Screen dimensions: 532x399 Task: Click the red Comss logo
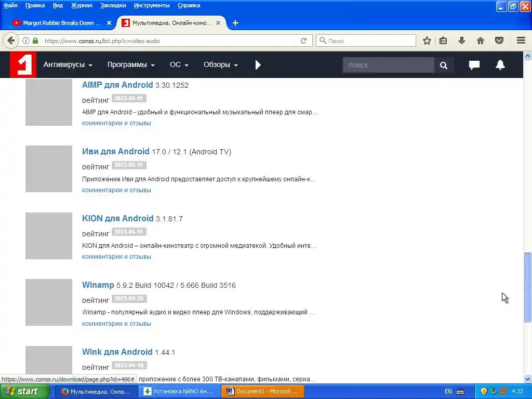click(23, 64)
